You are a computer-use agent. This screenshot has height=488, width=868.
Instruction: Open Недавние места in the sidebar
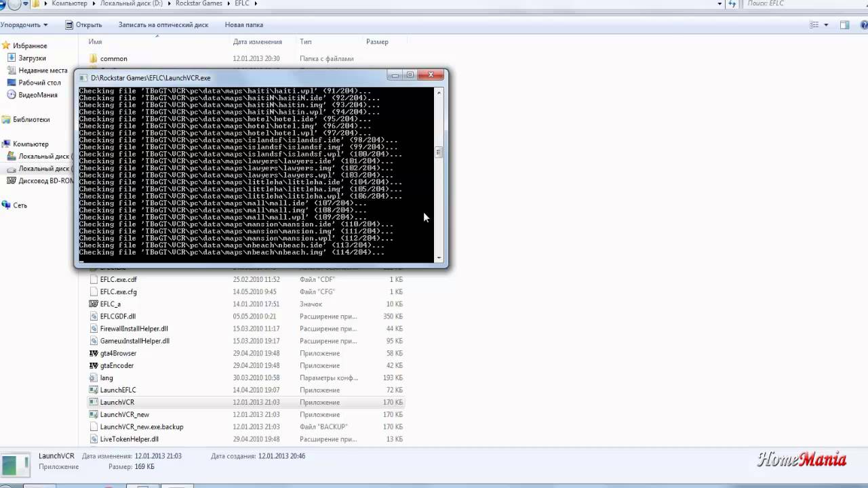coord(43,70)
